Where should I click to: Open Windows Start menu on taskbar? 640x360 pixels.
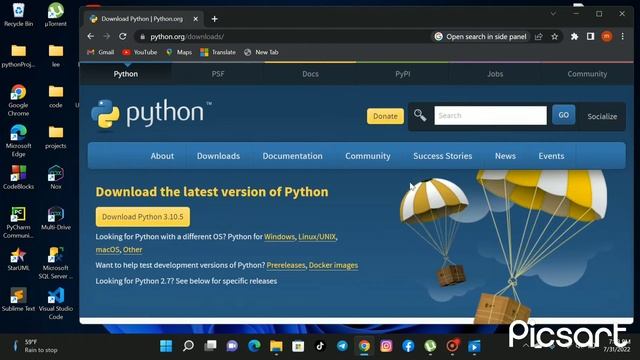(x=166, y=346)
